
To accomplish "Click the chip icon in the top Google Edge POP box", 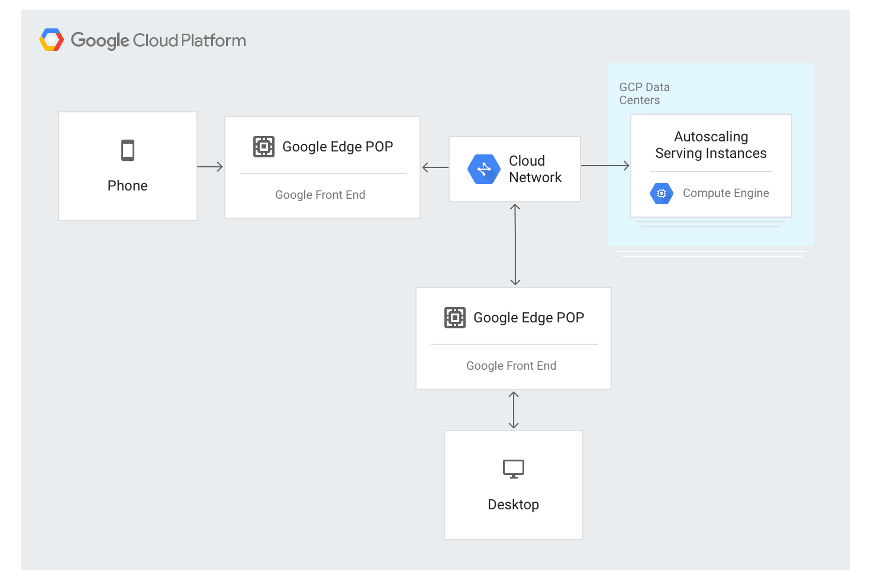I will [x=264, y=146].
